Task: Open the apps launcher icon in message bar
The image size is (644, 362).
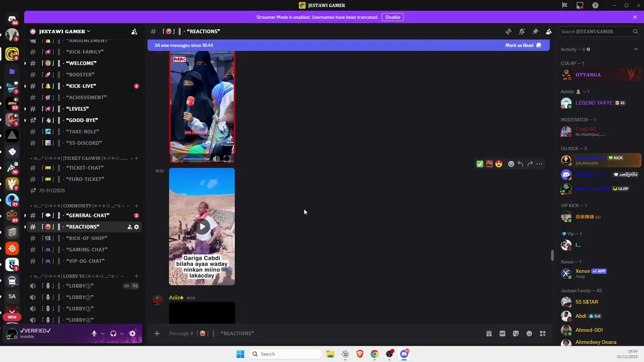Action: pyautogui.click(x=542, y=333)
